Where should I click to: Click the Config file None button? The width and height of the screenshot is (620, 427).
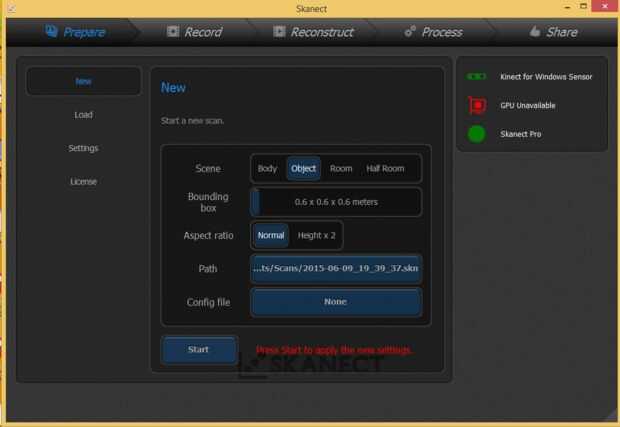(x=336, y=302)
